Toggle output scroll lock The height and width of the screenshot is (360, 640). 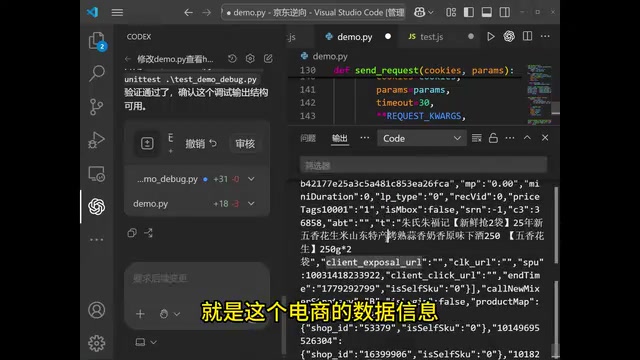pos(493,138)
